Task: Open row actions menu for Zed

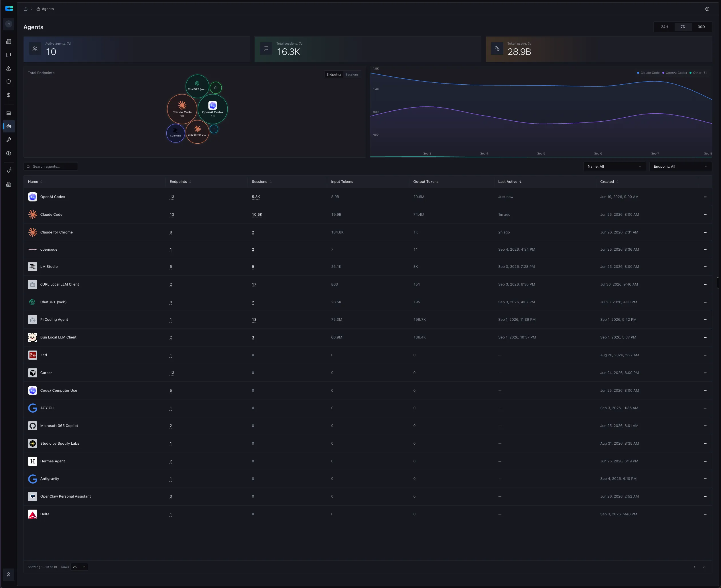Action: pos(706,355)
